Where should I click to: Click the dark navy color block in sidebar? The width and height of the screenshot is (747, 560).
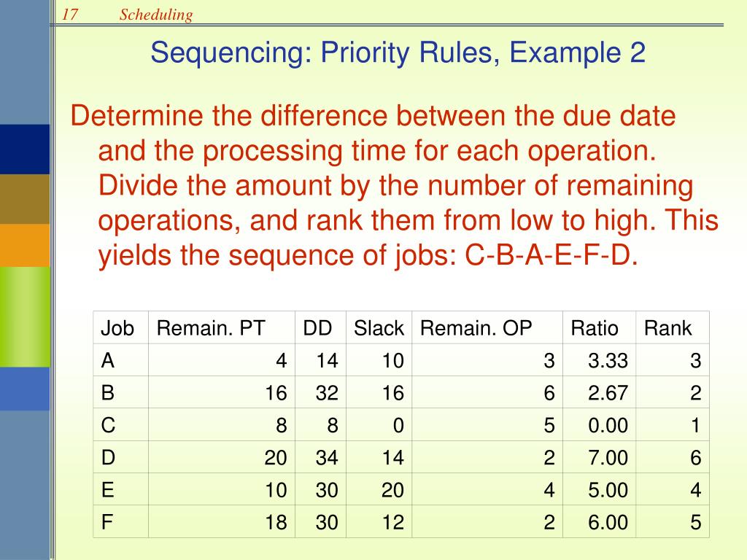(x=25, y=149)
